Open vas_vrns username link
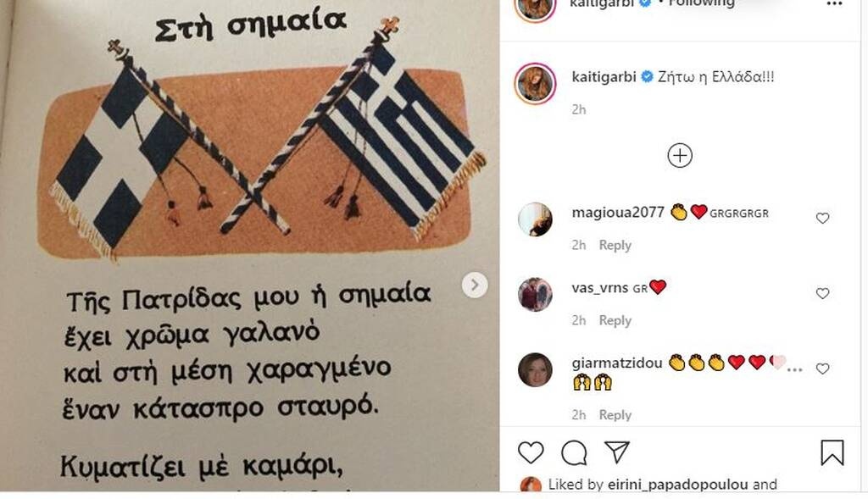This screenshot has width=868, height=499. pyautogui.click(x=599, y=288)
